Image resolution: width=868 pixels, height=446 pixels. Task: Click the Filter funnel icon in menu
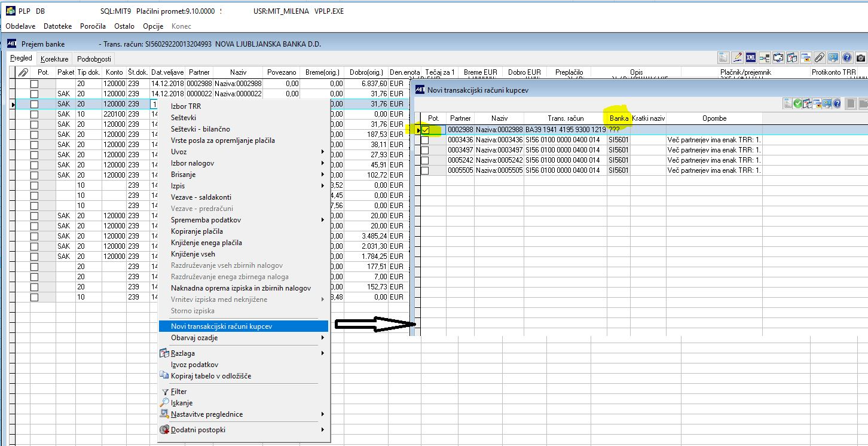click(x=165, y=392)
